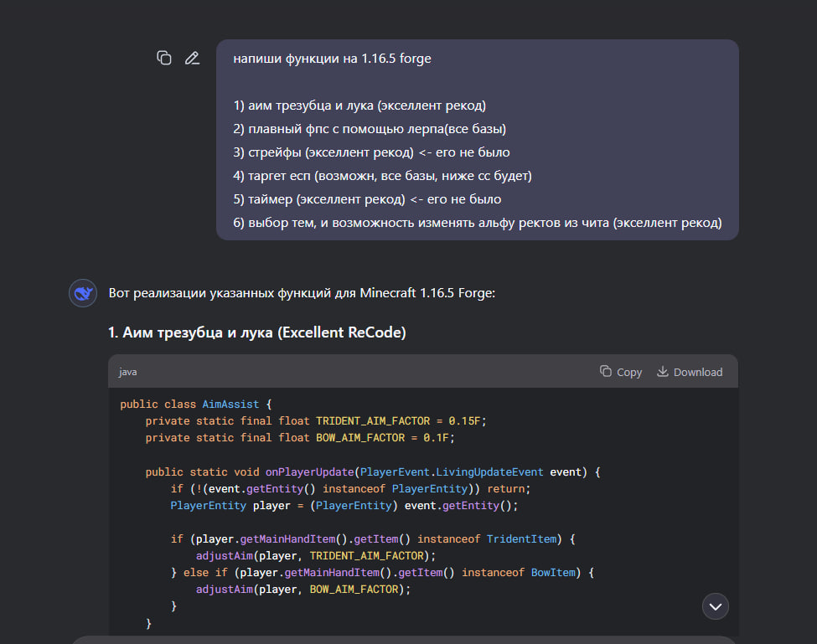Image resolution: width=817 pixels, height=644 pixels.
Task: Click the line "6) выбор тем, и возможность изменять альфу..."
Action: tap(478, 222)
